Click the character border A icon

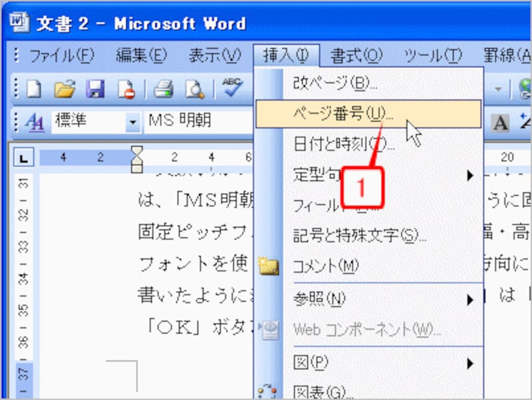[500, 122]
